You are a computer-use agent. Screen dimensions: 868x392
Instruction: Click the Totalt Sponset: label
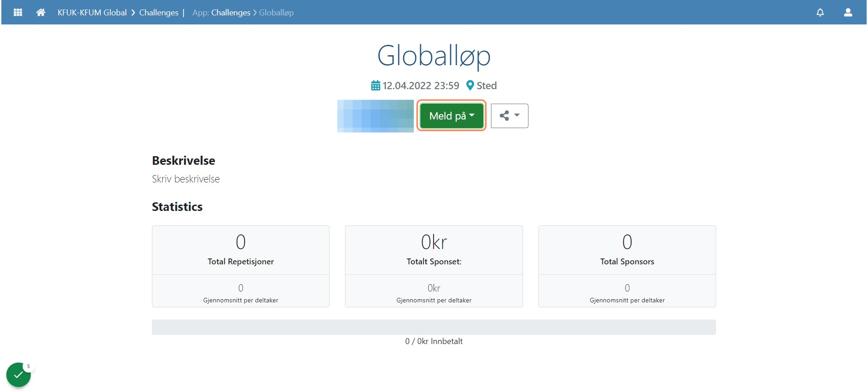(x=434, y=262)
